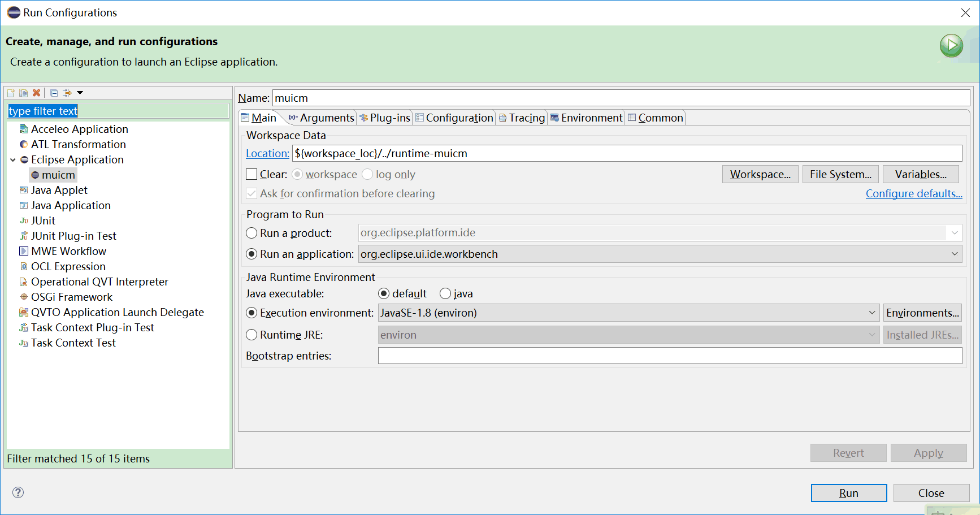Click the JUnit Plug-in Test icon
980x515 pixels.
point(24,236)
